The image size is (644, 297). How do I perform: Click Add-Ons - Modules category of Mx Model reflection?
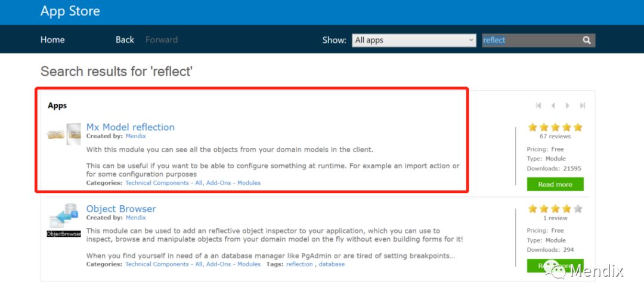[234, 183]
